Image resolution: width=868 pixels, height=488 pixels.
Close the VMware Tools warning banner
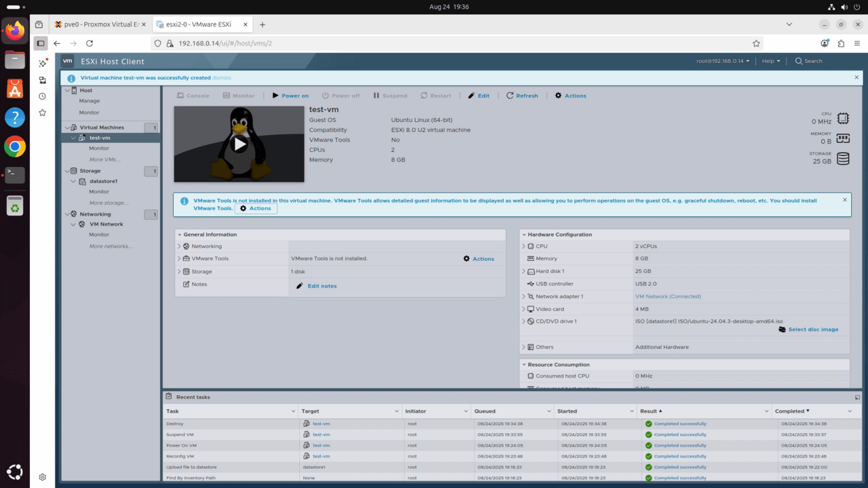tap(845, 200)
